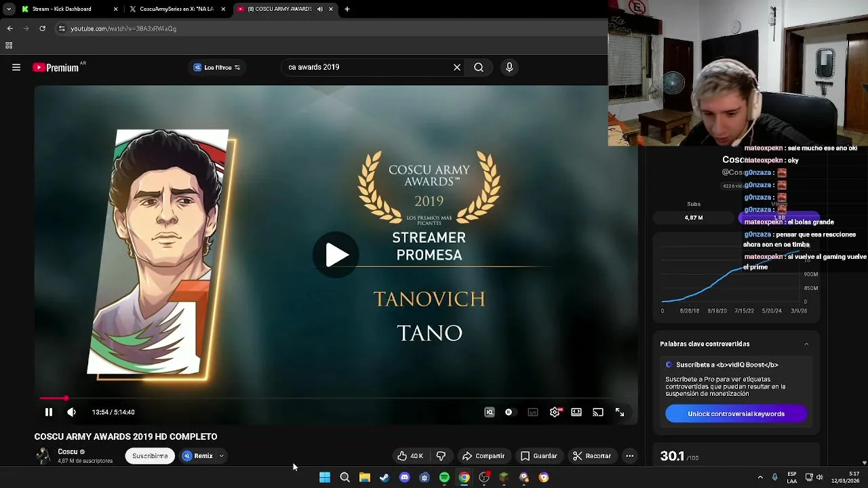Launch Steam from the taskbar
This screenshot has width=868, height=488.
pos(384,478)
